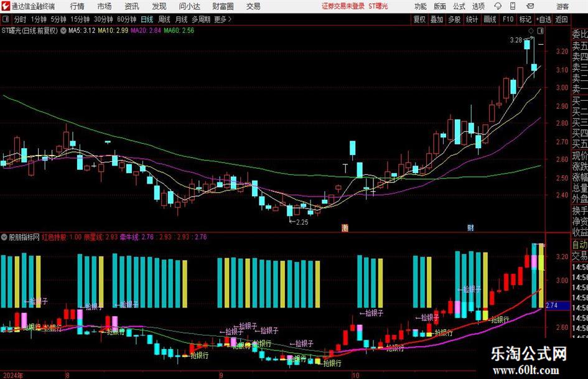Open the 版面 menu
This screenshot has height=379, width=588.
click(x=439, y=6)
